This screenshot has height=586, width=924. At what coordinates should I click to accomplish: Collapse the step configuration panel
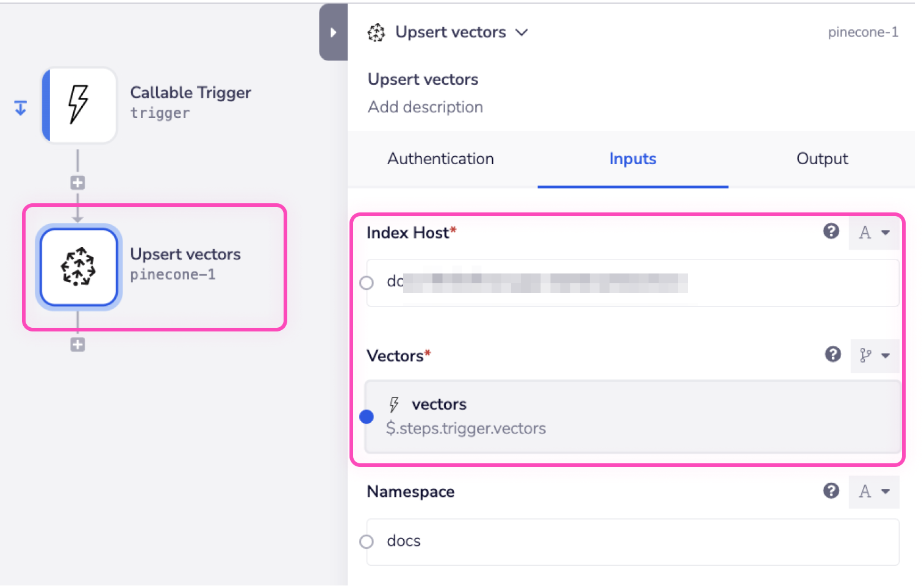coord(333,32)
